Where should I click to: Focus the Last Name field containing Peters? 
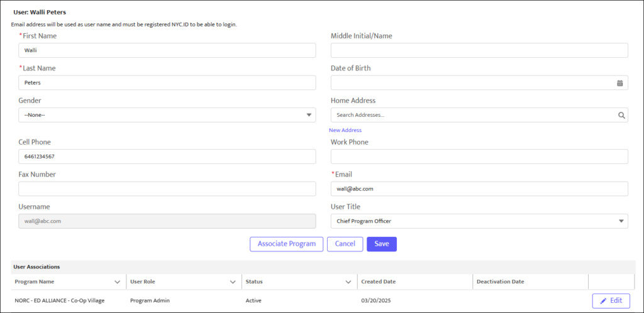click(x=167, y=82)
